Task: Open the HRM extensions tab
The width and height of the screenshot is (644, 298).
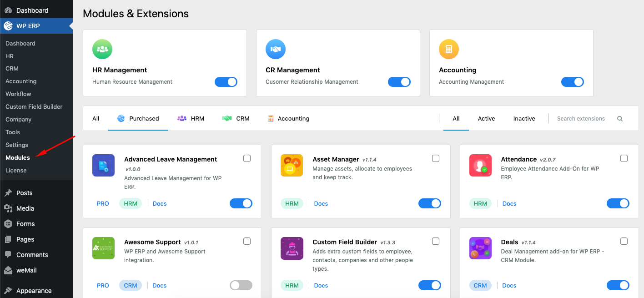Action: tap(191, 119)
